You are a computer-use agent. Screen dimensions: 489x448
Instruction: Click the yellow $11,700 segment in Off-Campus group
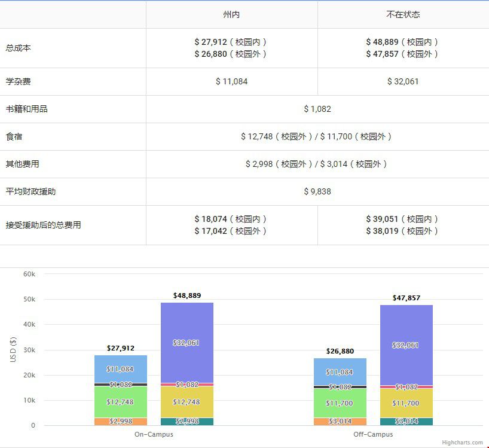point(406,403)
